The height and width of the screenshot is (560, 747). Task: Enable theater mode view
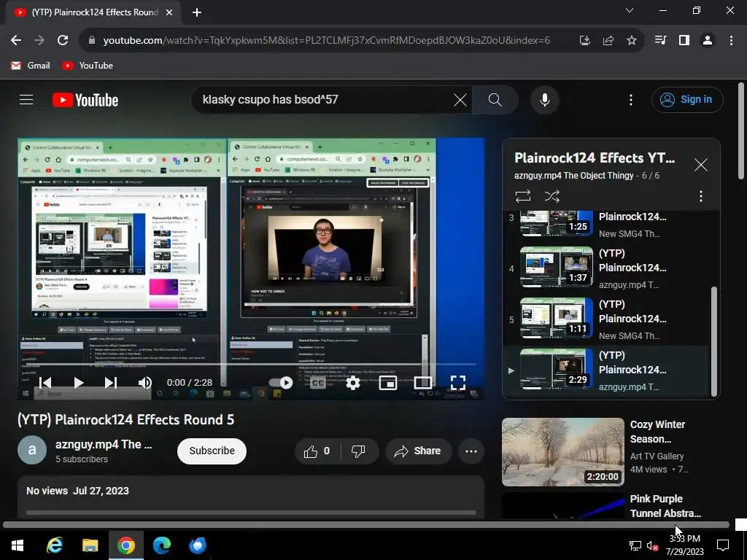click(422, 382)
